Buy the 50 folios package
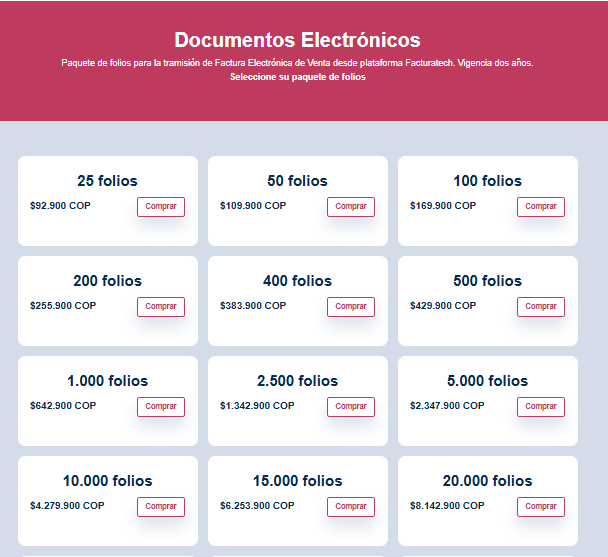608x557 pixels. [x=350, y=207]
